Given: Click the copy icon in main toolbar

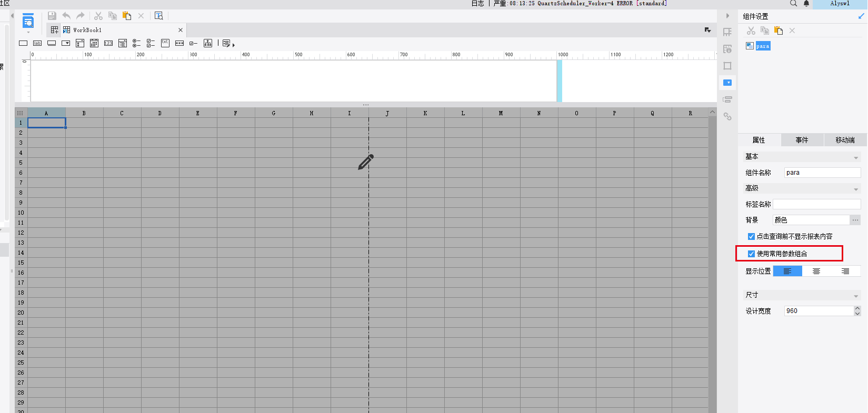Looking at the screenshot, I should click(x=113, y=16).
